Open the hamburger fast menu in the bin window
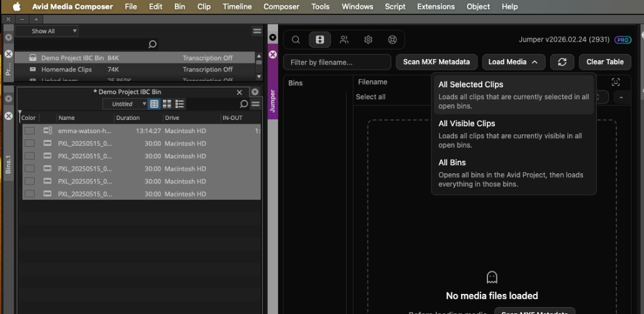Image resolution: width=644 pixels, height=314 pixels. click(x=255, y=104)
